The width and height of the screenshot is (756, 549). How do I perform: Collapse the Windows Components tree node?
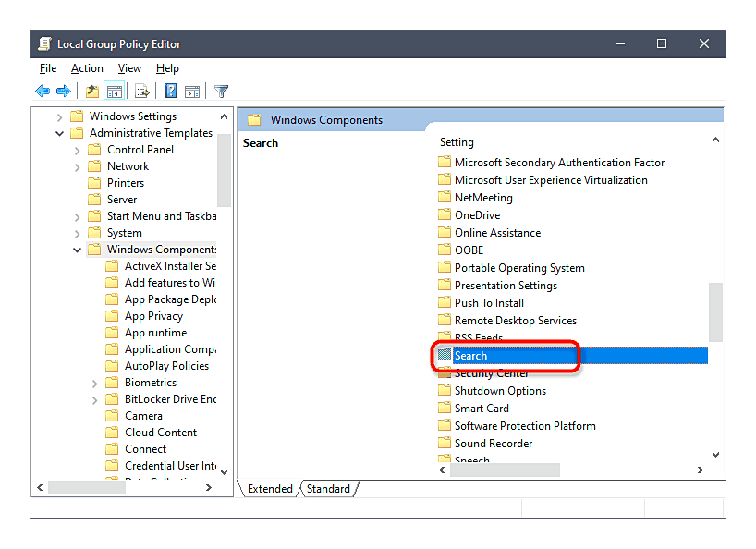[x=77, y=250]
